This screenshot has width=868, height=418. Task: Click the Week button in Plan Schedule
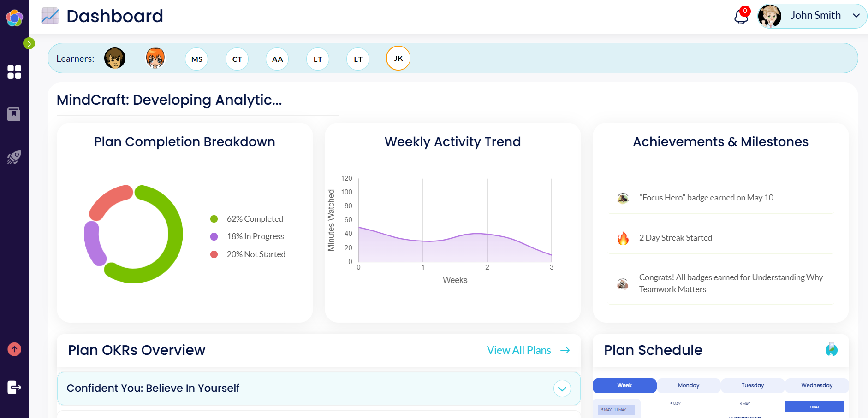624,385
